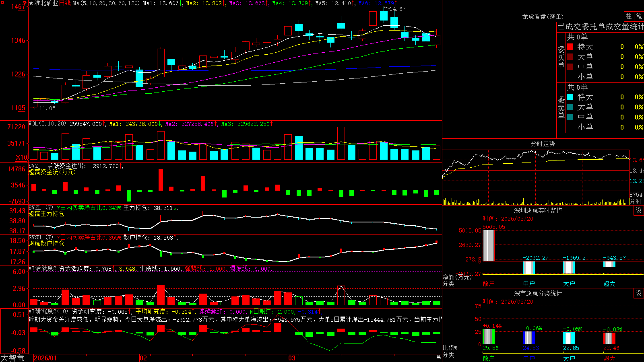Select 超大 category in 实时监控 chart
Viewport: 644px width, 362px height.
click(x=609, y=284)
